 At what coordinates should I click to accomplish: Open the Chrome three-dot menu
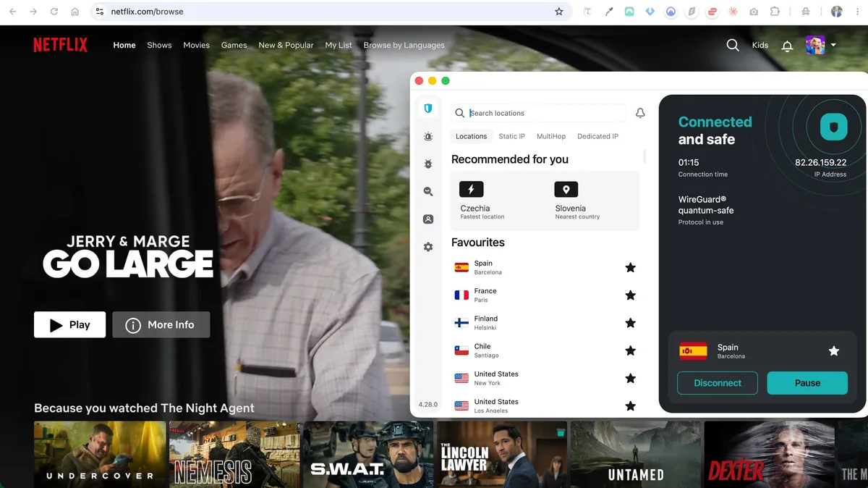857,12
